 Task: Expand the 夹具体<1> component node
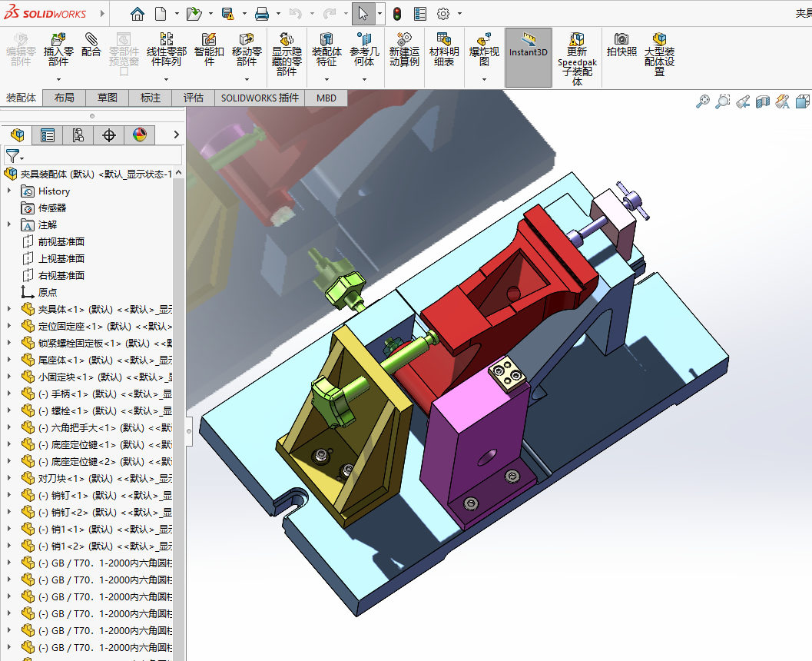8,309
